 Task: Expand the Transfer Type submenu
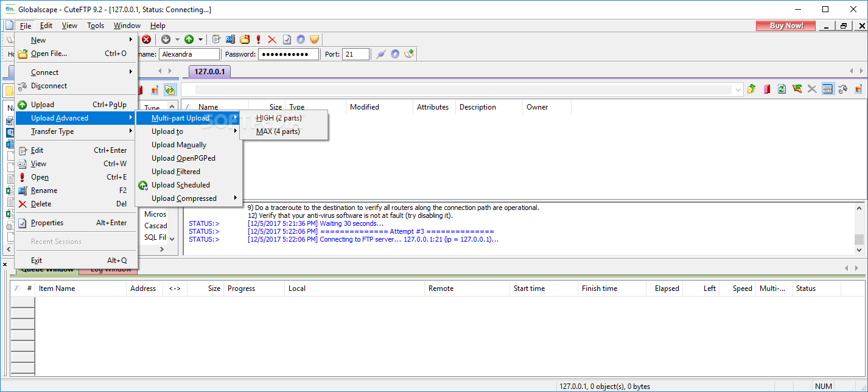tap(76, 131)
